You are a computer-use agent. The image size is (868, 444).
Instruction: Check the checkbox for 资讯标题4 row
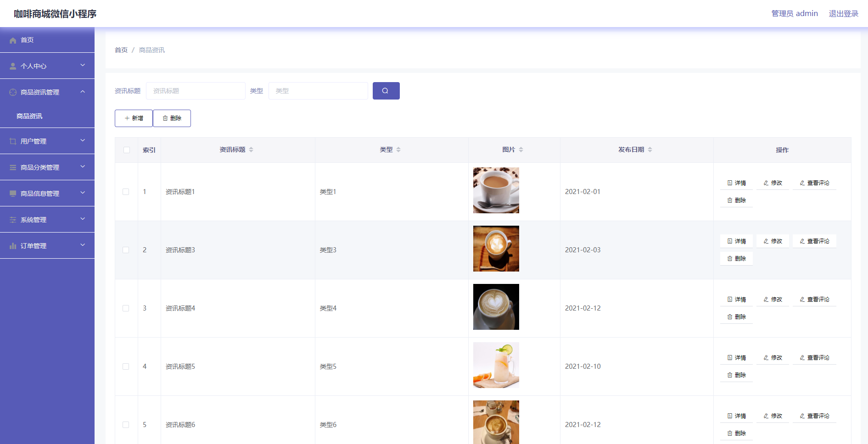tap(126, 308)
